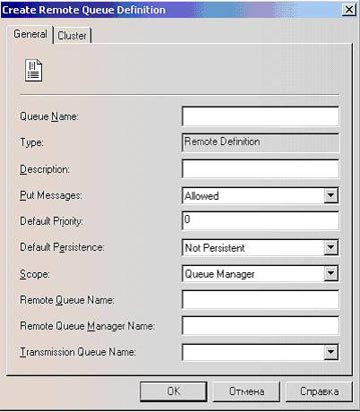The image size is (360, 412).
Task: Expand the Scope dropdown arrow
Action: point(331,273)
